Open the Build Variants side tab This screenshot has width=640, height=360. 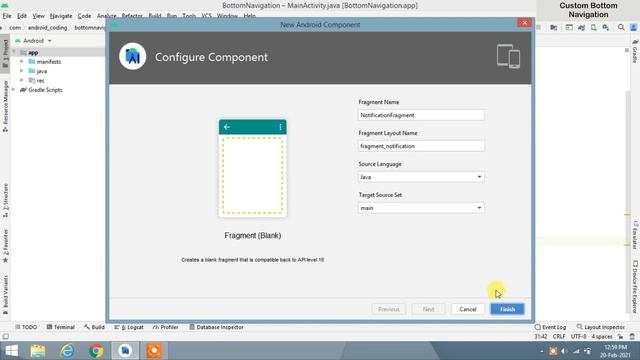click(x=5, y=295)
